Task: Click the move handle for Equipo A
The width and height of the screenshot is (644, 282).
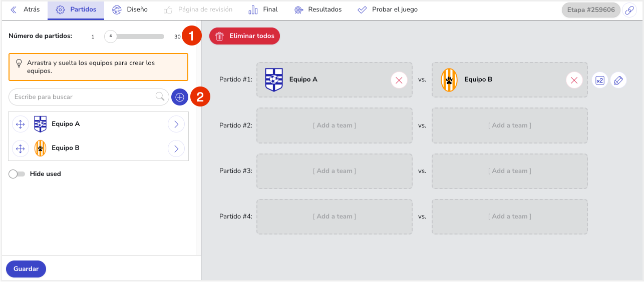Action: (x=21, y=124)
